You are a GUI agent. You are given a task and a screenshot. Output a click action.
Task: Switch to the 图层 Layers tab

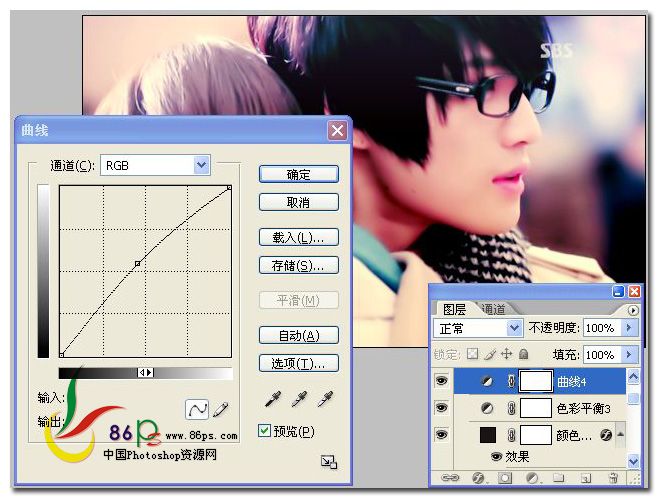click(454, 310)
